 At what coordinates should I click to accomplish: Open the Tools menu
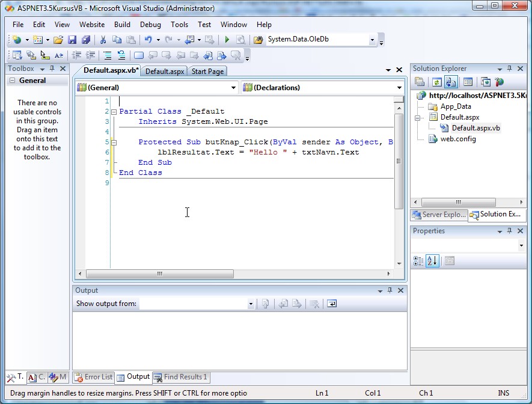179,25
